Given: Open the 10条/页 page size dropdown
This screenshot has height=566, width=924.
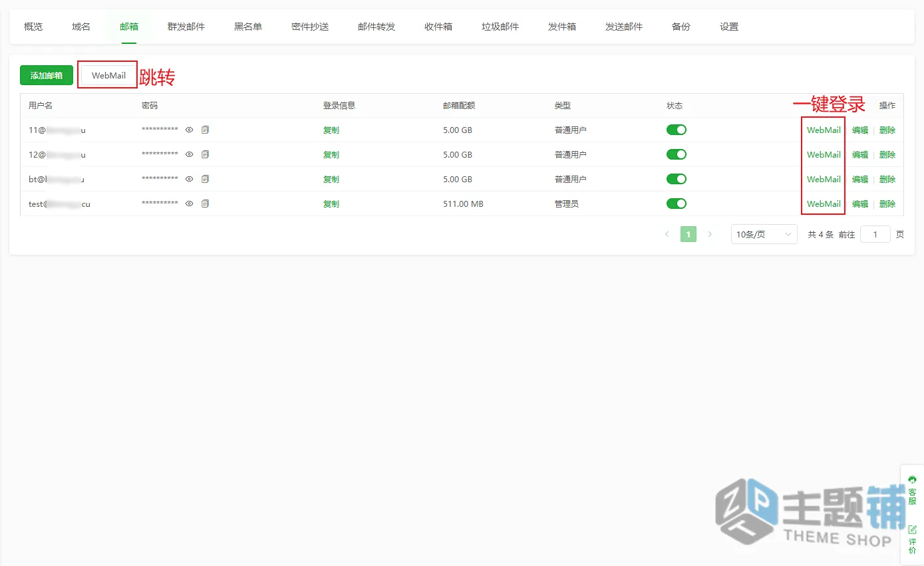Looking at the screenshot, I should pyautogui.click(x=764, y=234).
